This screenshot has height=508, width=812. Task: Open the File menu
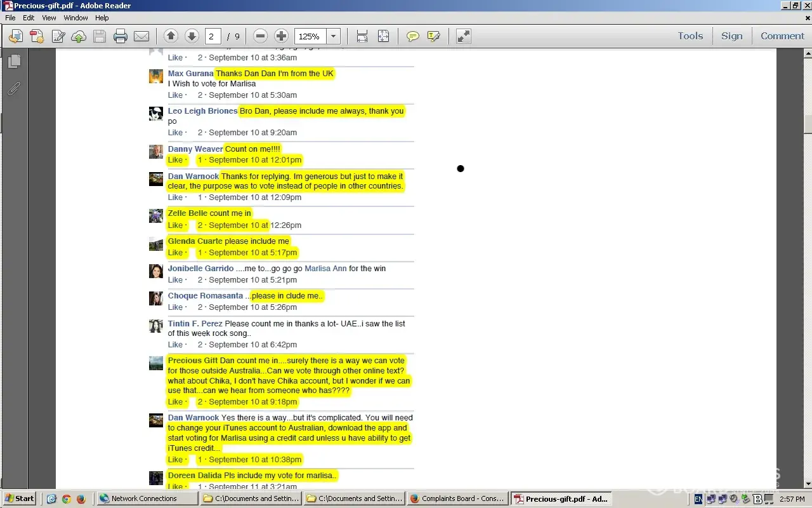[x=10, y=18]
